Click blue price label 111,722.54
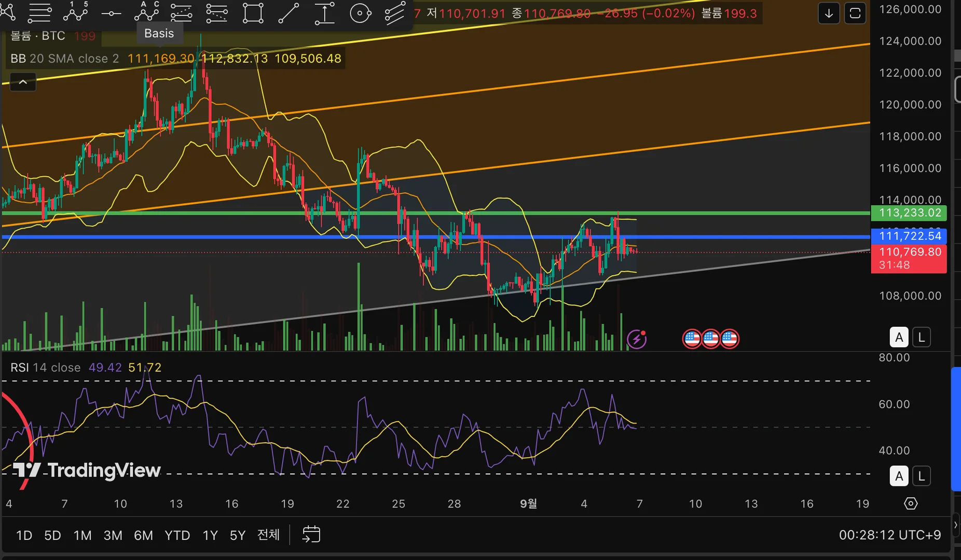 (x=909, y=236)
